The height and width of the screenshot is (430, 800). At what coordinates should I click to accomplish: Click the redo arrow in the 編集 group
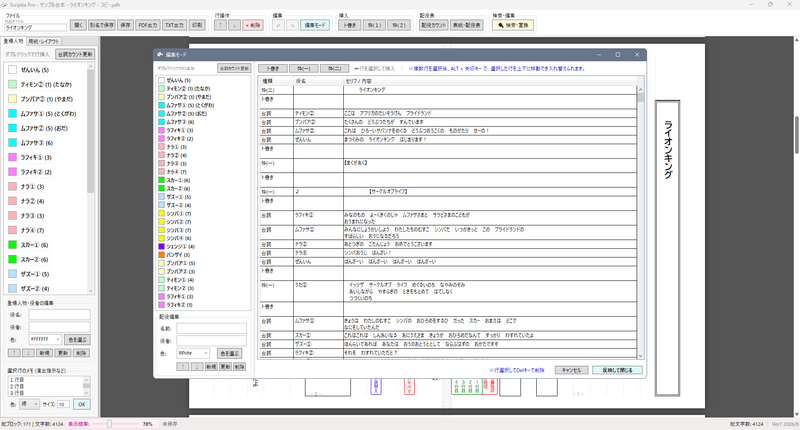[x=292, y=25]
